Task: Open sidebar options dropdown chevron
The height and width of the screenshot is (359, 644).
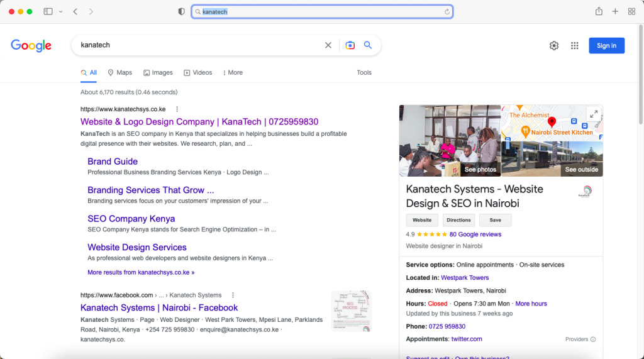Action: point(61,11)
